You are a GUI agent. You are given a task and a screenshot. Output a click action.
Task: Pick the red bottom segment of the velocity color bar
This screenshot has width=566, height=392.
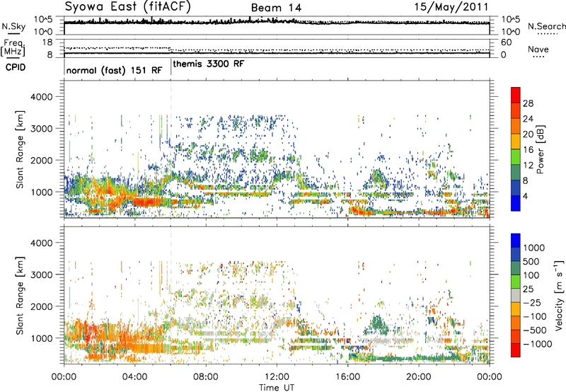coord(516,350)
